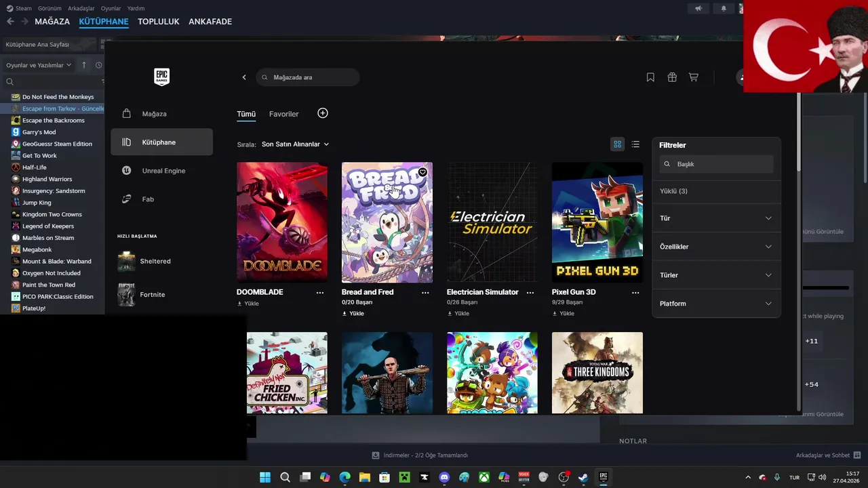Open the Epic wishlist bookmark icon
This screenshot has width=868, height=488.
[650, 77]
